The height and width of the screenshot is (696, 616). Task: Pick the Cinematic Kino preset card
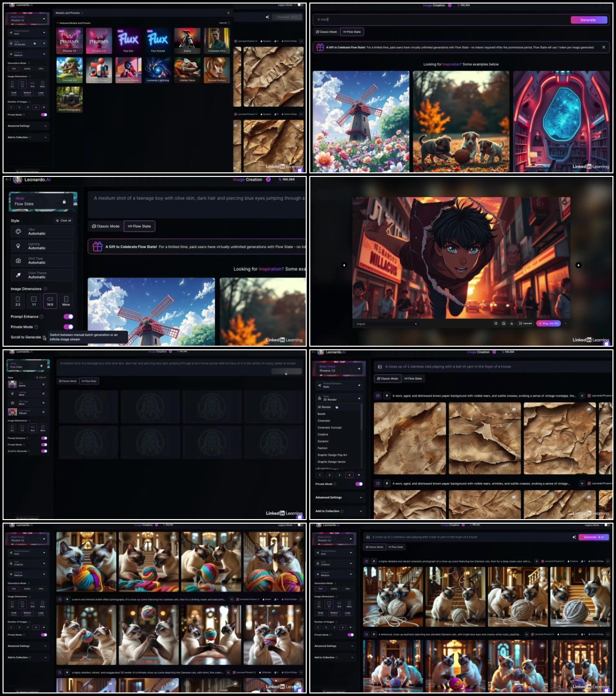[217, 41]
